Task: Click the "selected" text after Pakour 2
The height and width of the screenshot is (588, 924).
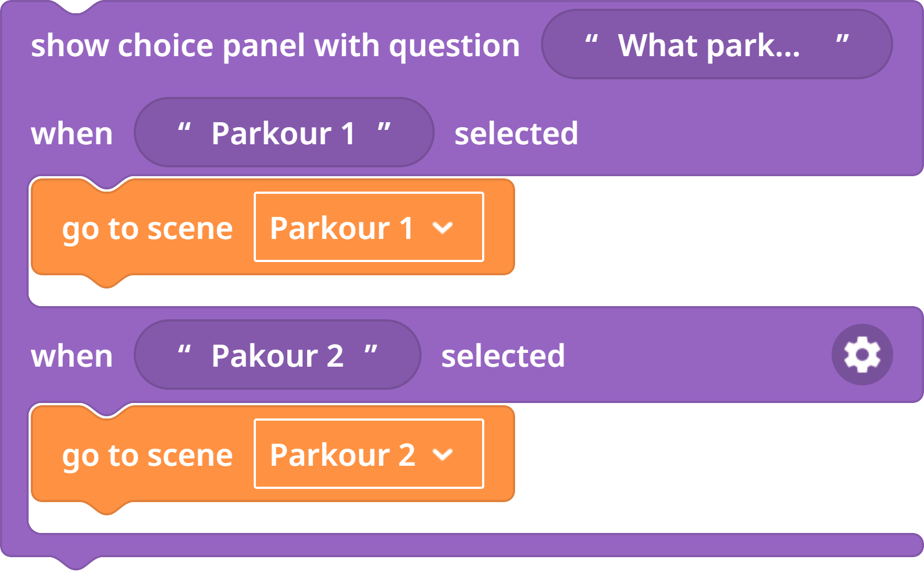Action: [503, 356]
